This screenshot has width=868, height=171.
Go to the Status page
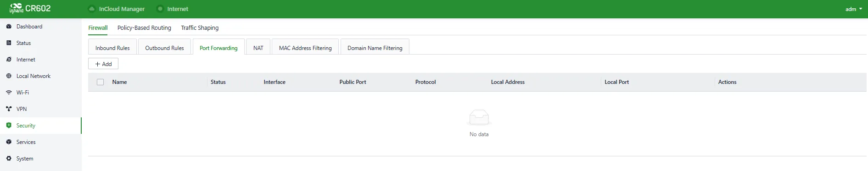tap(41, 43)
